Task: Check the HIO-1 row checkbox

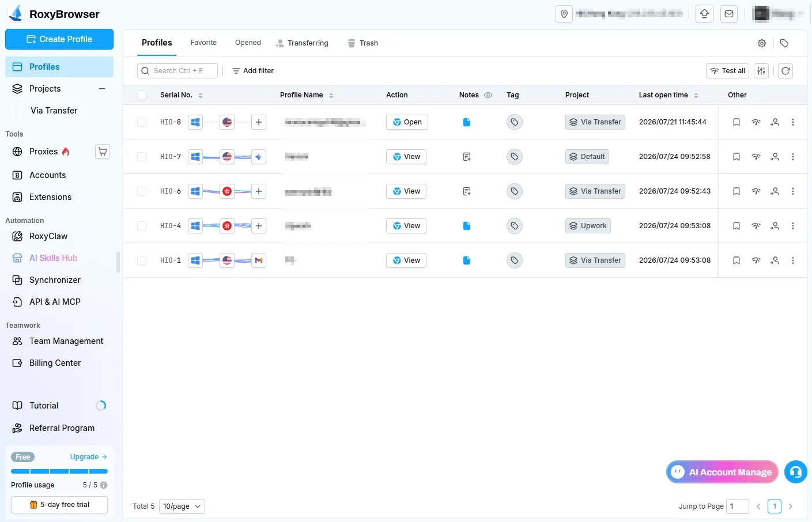Action: coord(142,260)
